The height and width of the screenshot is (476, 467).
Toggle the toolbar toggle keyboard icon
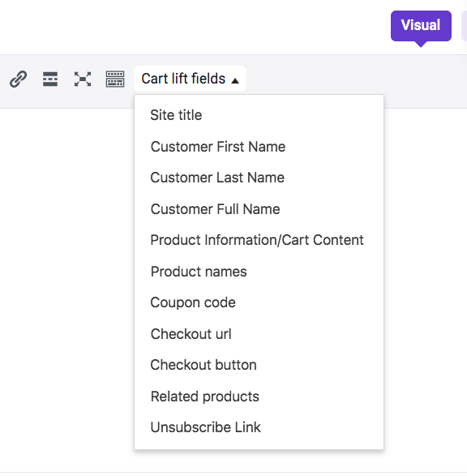pyautogui.click(x=115, y=79)
